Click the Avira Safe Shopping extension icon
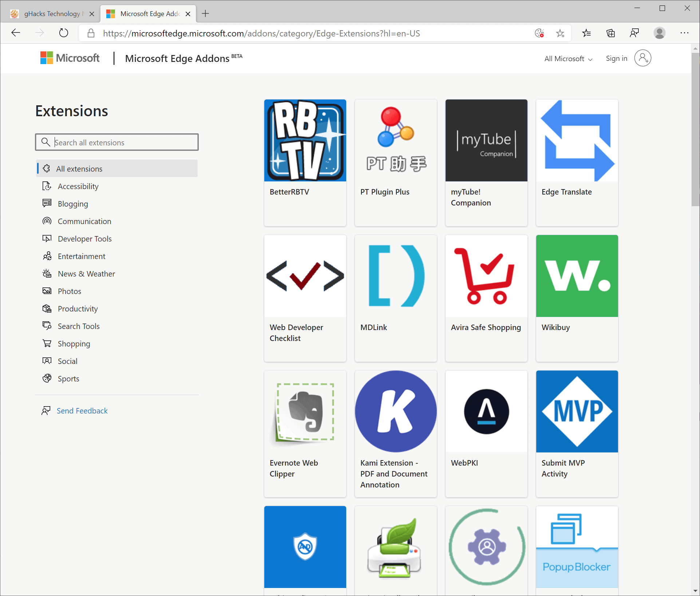The width and height of the screenshot is (700, 596). pyautogui.click(x=486, y=275)
